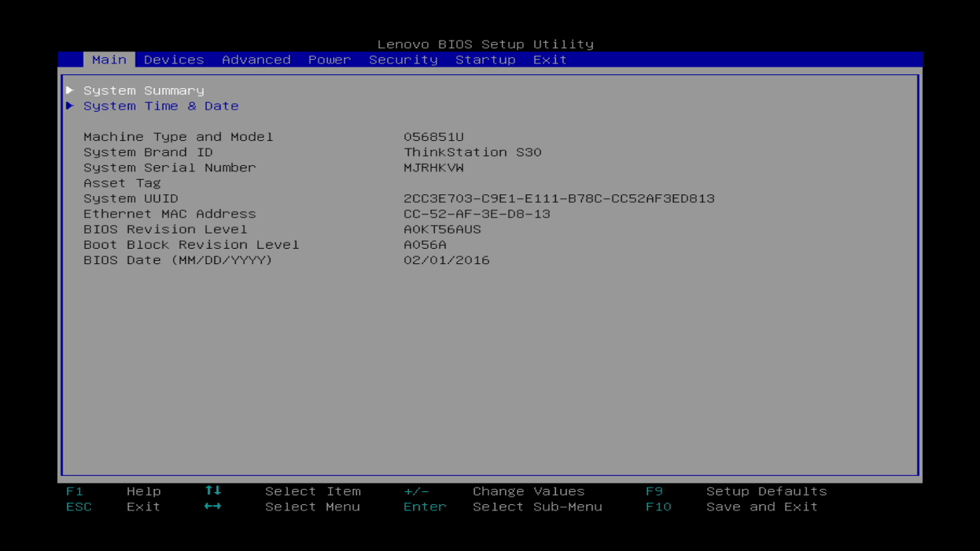980x551 pixels.
Task: Select the Boot Block Revision Level label
Action: point(191,244)
